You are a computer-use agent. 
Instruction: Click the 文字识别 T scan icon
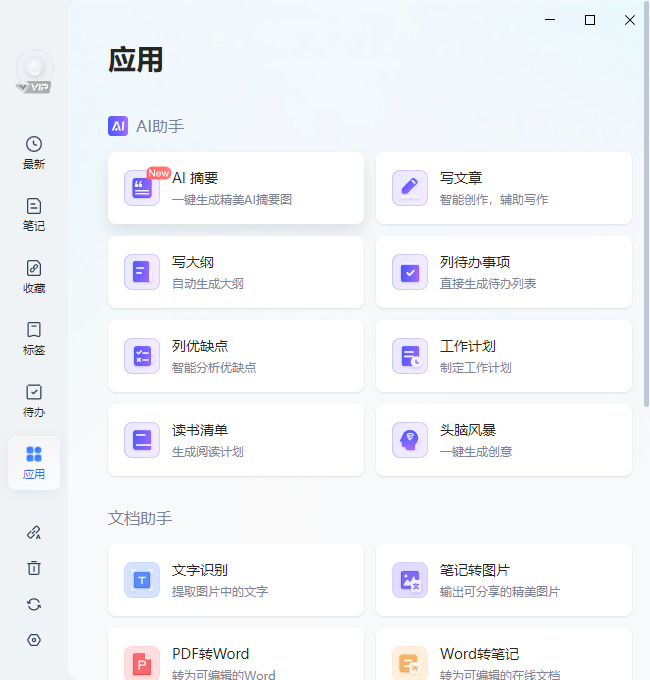pos(142,580)
